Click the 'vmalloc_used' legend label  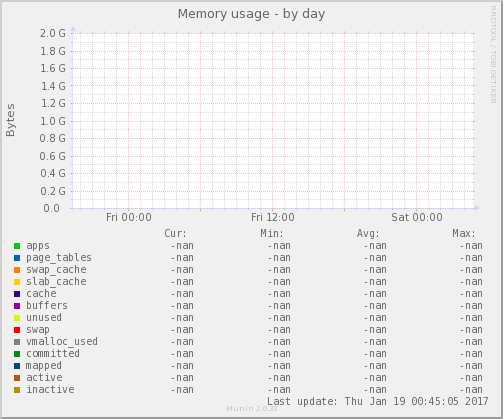[x=62, y=342]
